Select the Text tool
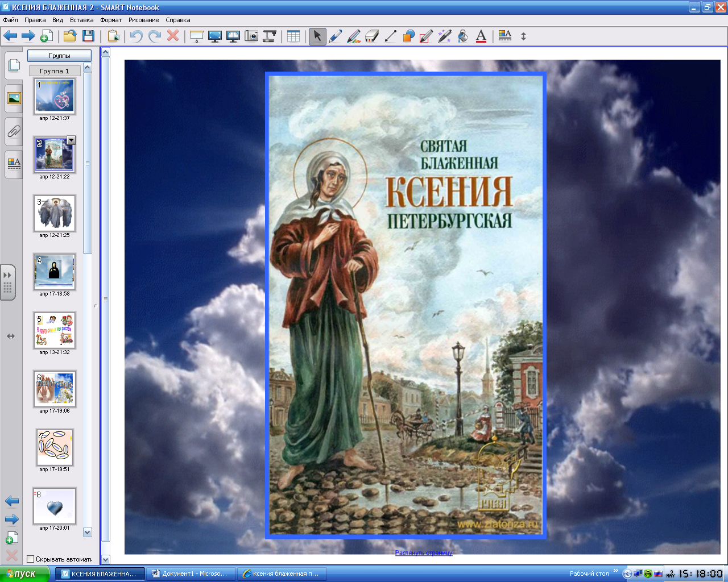The image size is (728, 582). [x=481, y=36]
